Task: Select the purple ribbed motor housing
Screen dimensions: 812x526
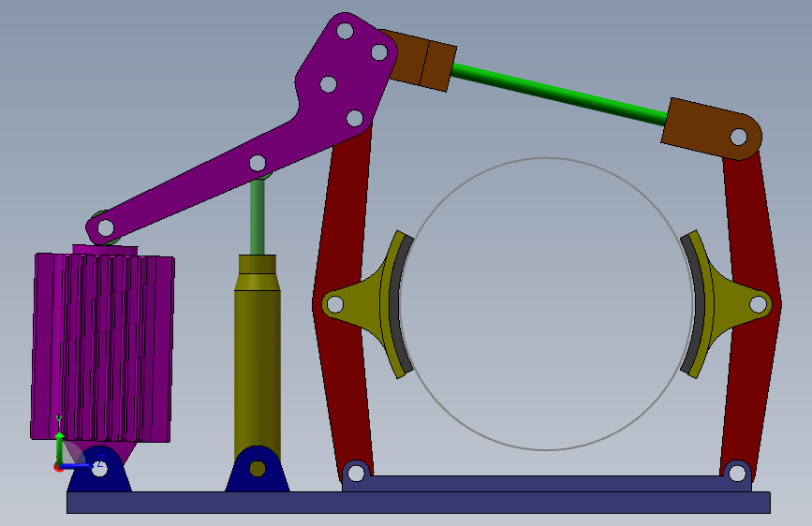Action: click(102, 347)
